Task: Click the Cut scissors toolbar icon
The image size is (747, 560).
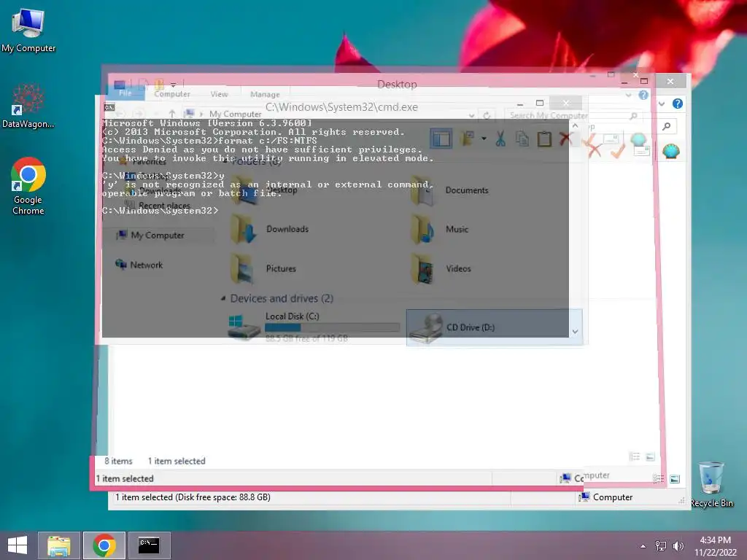Action: 500,139
